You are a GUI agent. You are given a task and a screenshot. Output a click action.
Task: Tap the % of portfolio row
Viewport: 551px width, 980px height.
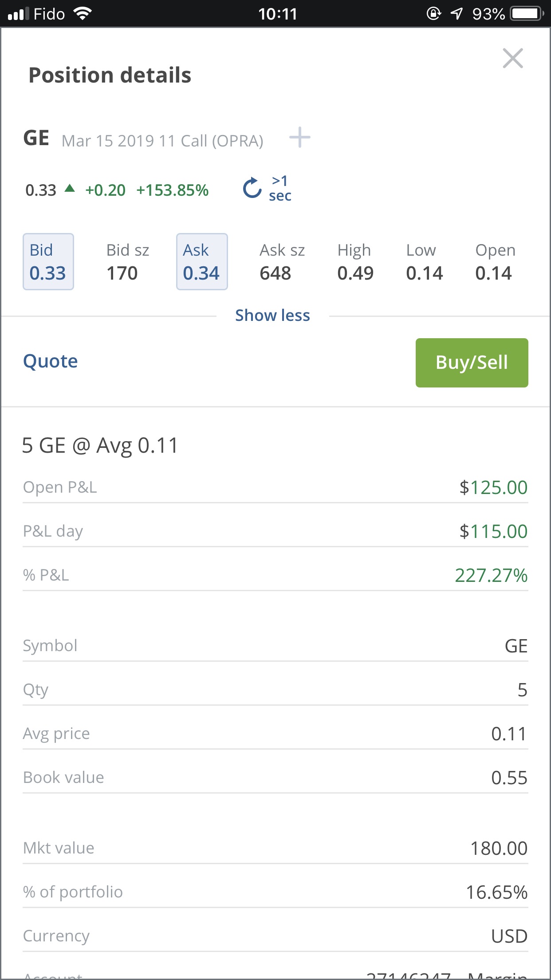coord(275,892)
